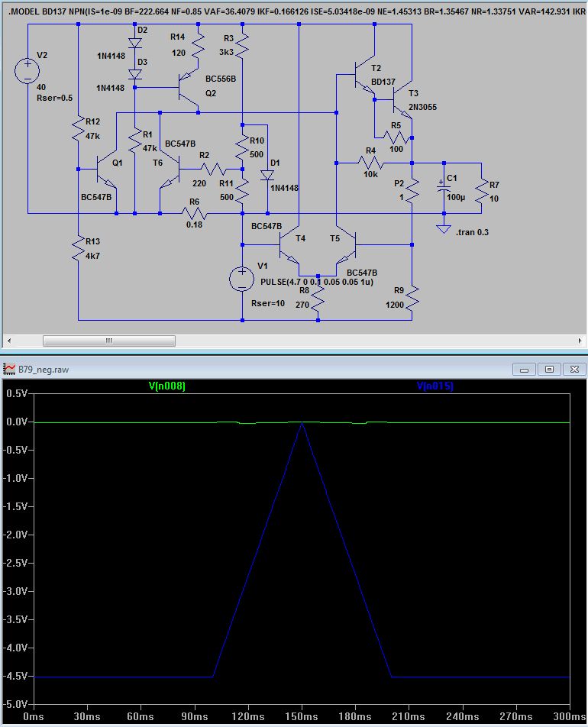The width and height of the screenshot is (588, 727).
Task: Select diode D1 symbol
Action: pyautogui.click(x=267, y=176)
